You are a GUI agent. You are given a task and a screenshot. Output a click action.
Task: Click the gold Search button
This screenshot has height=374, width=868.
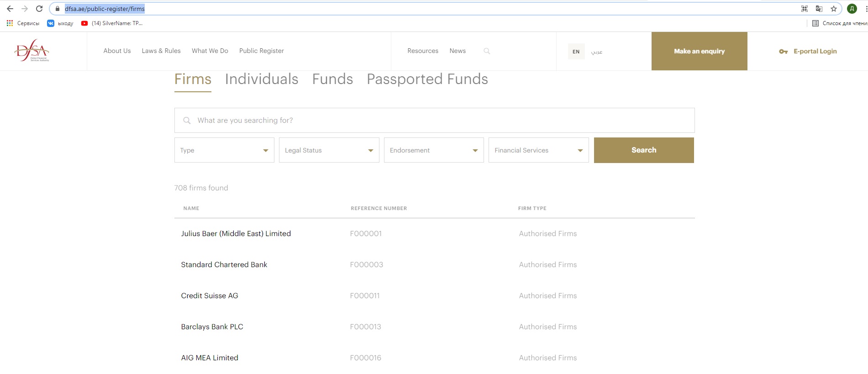644,150
